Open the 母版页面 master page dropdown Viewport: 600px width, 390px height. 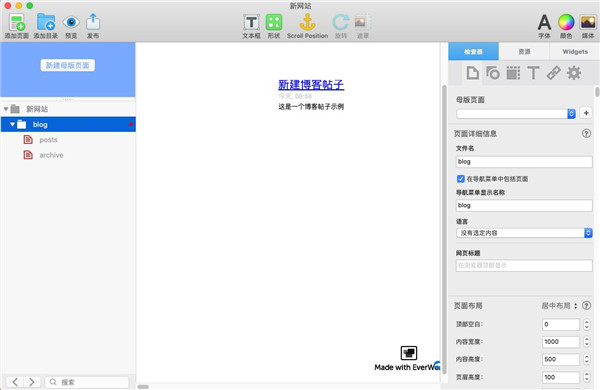pos(516,114)
